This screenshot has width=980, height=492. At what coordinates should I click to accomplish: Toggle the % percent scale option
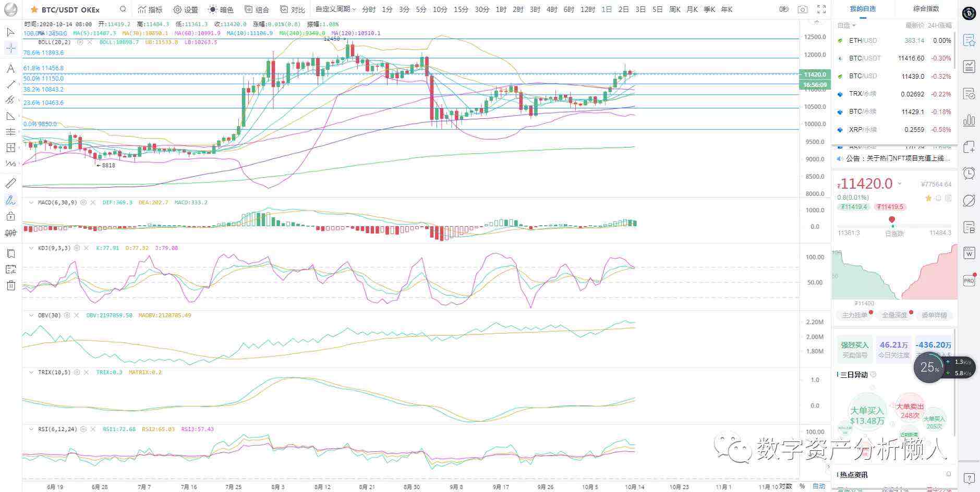click(x=802, y=486)
